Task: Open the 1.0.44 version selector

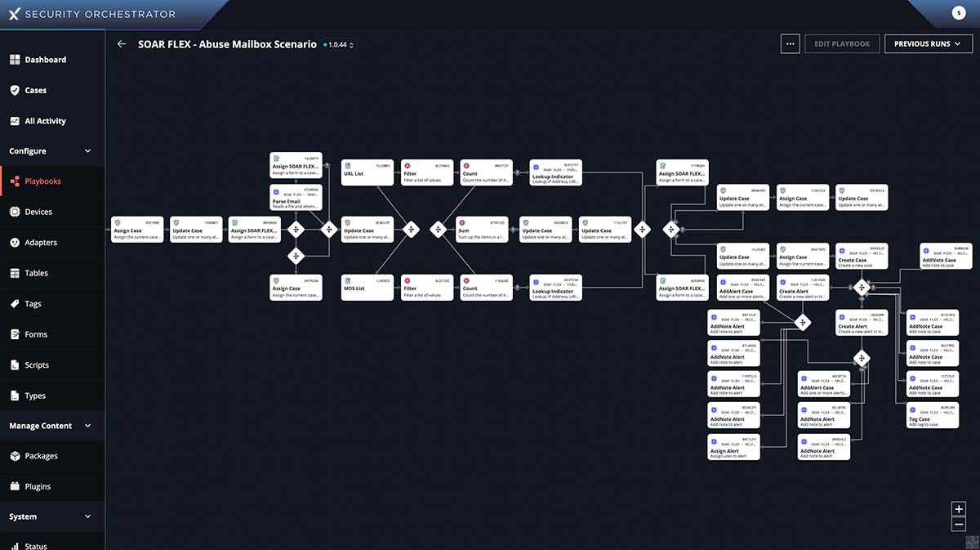Action: (339, 45)
